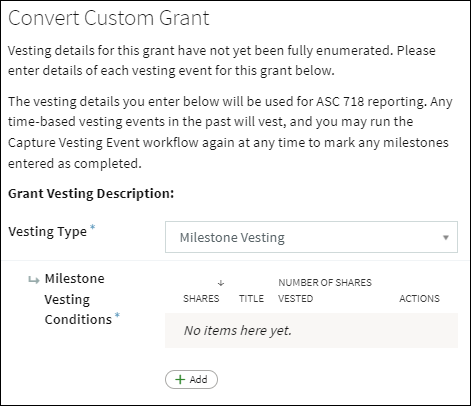Click the ACTIONS column header
The height and width of the screenshot is (406, 471).
[x=419, y=298]
